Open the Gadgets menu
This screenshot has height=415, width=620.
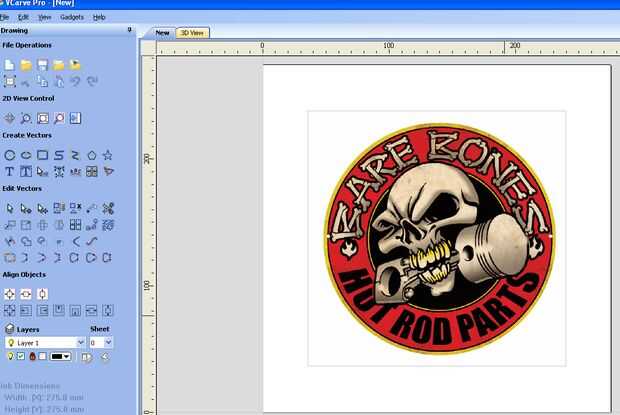[x=72, y=17]
